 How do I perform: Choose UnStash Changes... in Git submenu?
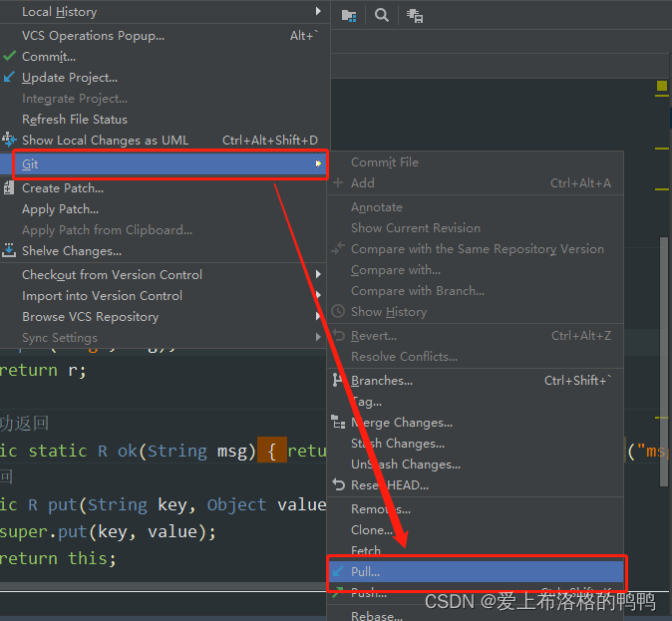tap(476, 465)
